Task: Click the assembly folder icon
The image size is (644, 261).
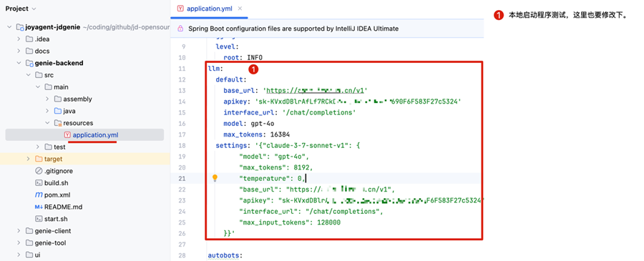Action: point(57,99)
